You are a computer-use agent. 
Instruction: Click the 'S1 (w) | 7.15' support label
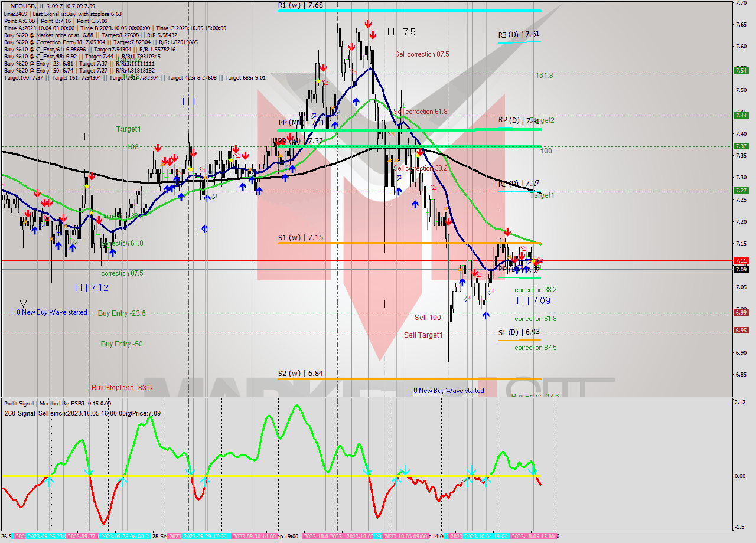(301, 238)
